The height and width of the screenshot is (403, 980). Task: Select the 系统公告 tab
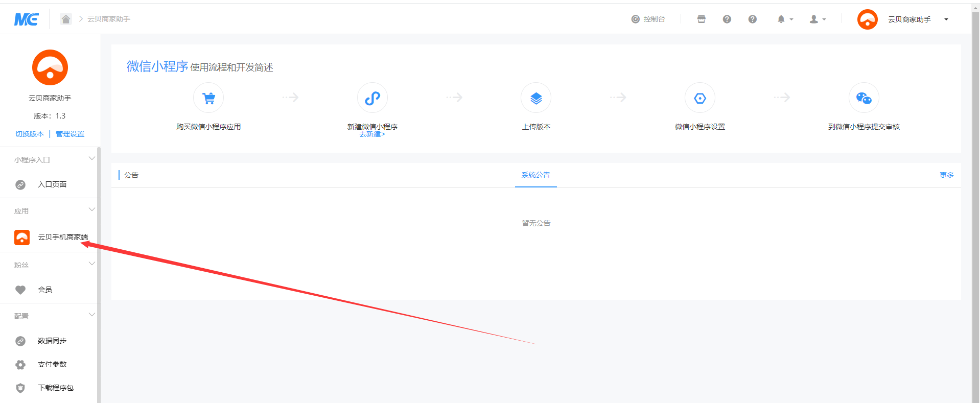536,175
